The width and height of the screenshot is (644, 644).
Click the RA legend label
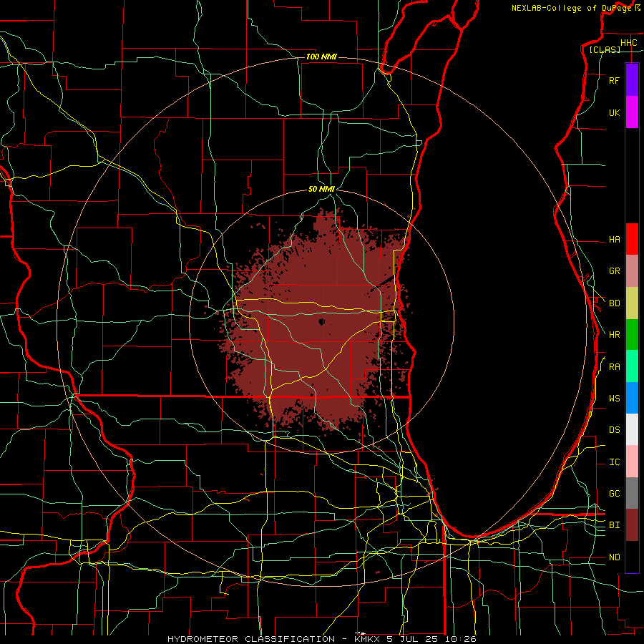pos(614,367)
